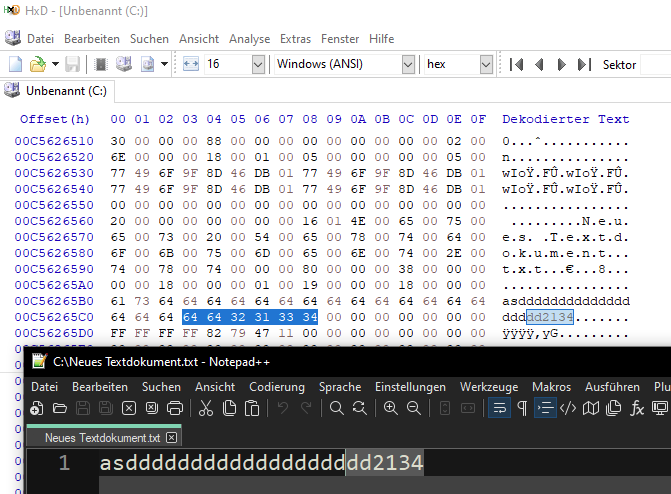Go to next sector in HxD
The height and width of the screenshot is (494, 671).
click(561, 65)
